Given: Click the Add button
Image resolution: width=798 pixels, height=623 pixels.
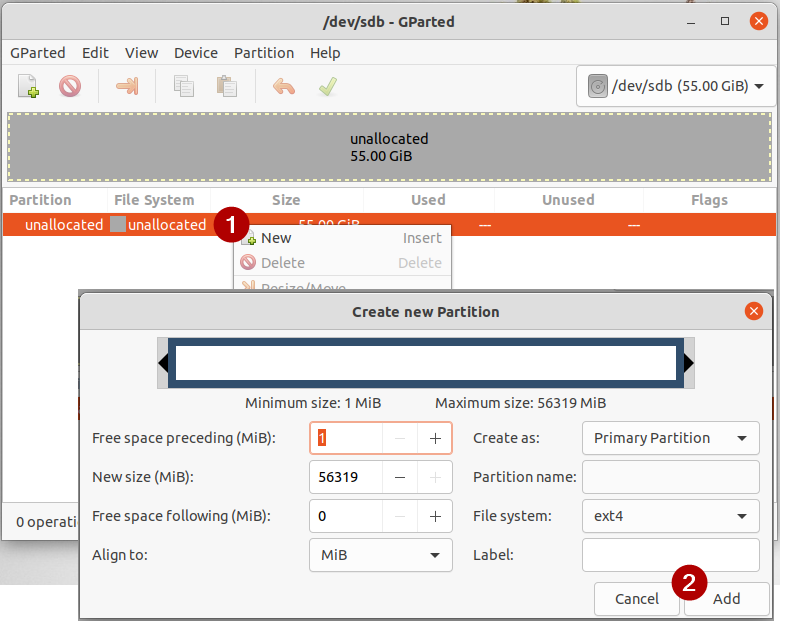Looking at the screenshot, I should tap(727, 599).
